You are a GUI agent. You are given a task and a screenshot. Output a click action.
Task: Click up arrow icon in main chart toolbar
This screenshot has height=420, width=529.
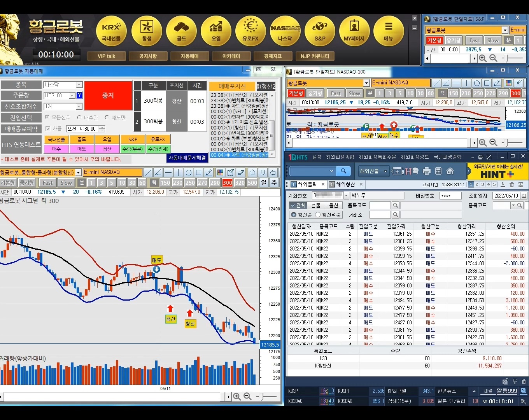pos(253,172)
